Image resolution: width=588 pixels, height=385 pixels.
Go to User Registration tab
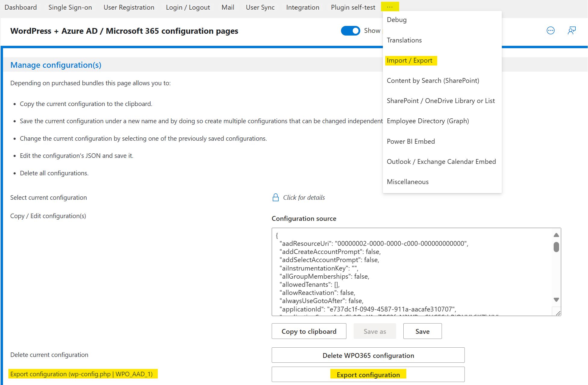pos(129,7)
